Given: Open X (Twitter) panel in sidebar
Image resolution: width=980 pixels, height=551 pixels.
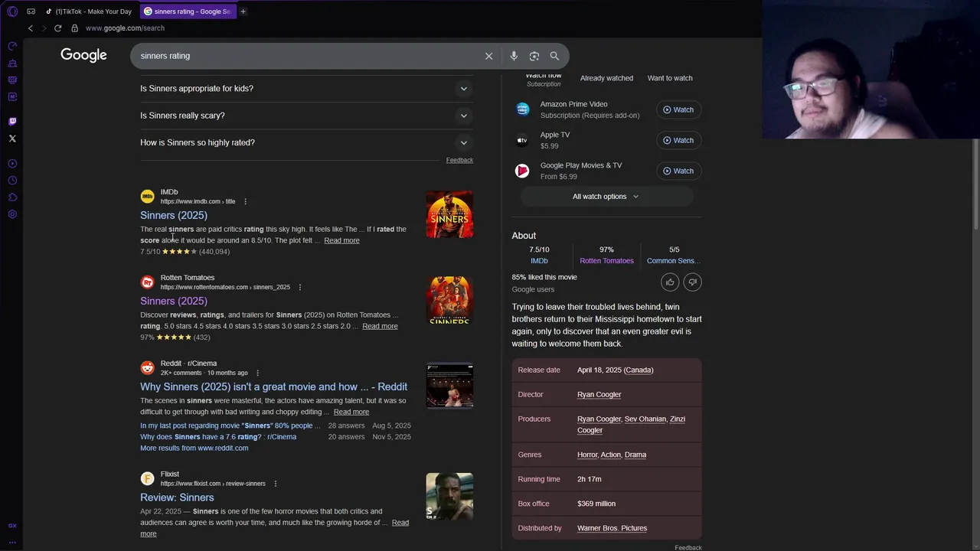Looking at the screenshot, I should 12,139.
